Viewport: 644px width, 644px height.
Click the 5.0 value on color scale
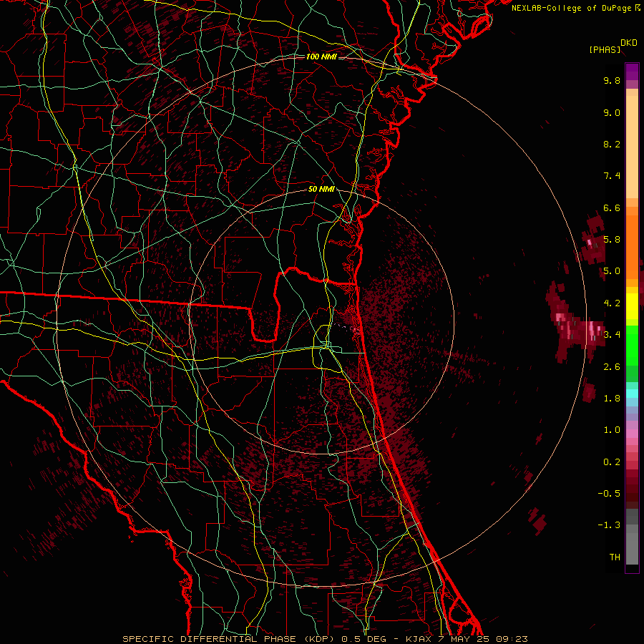click(x=612, y=271)
